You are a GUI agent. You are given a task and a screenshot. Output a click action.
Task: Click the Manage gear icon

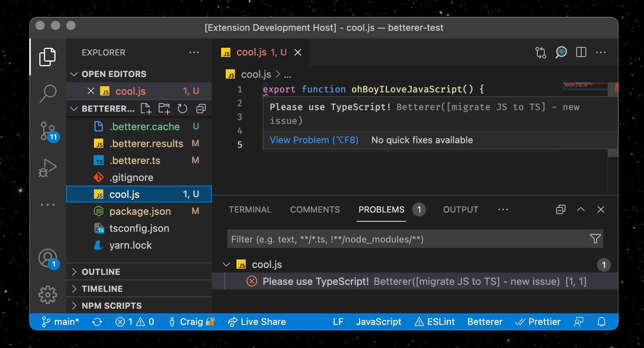(x=48, y=295)
